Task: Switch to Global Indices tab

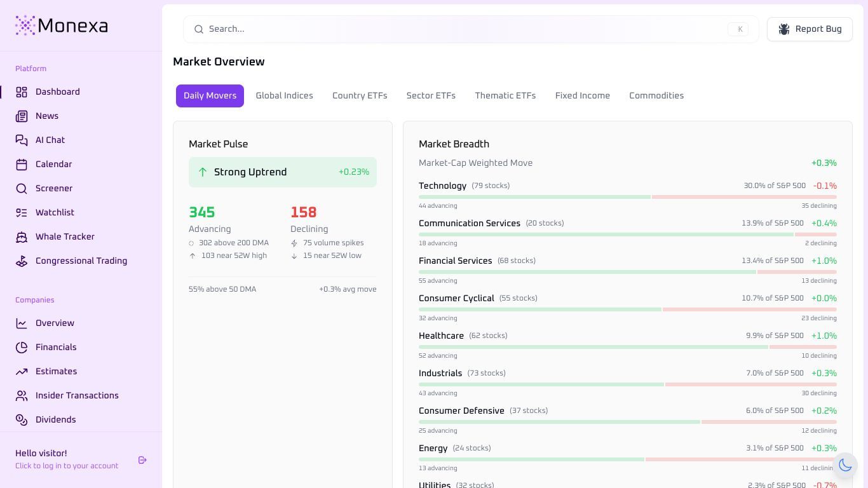Action: tap(284, 96)
